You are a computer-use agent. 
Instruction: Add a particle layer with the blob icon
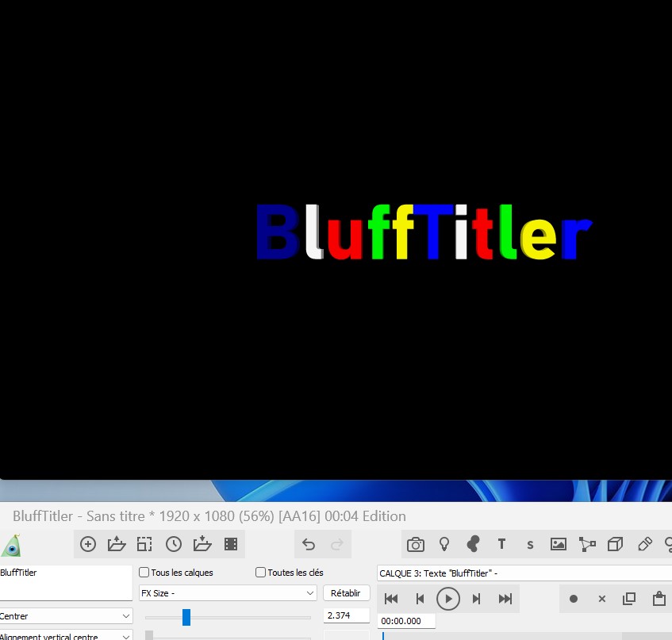(473, 544)
